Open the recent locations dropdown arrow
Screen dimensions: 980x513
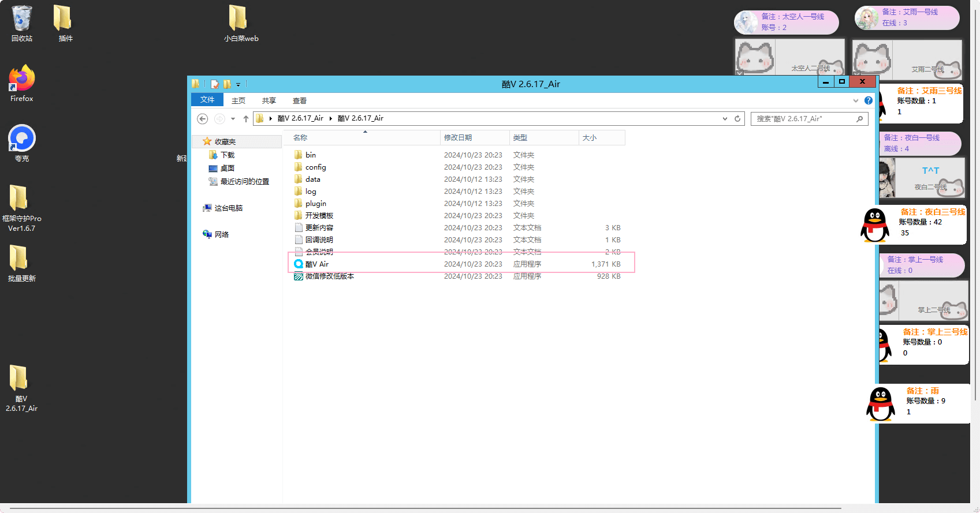pyautogui.click(x=233, y=119)
